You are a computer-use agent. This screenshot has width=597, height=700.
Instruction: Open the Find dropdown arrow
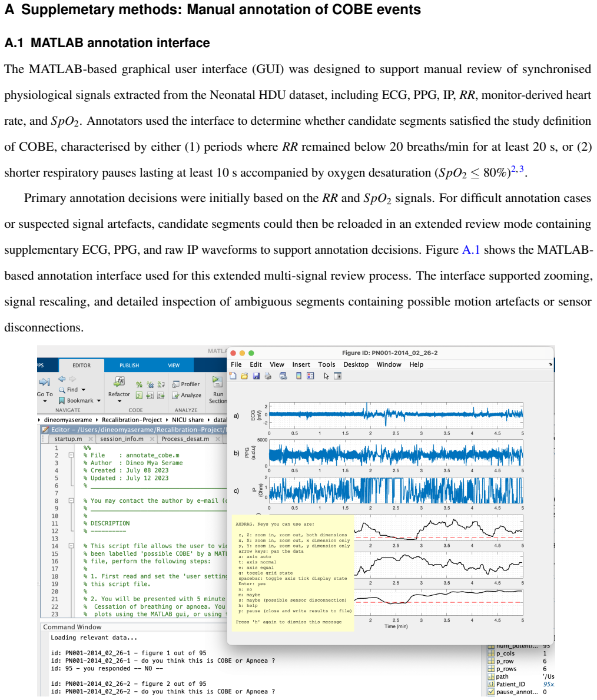[x=83, y=390]
